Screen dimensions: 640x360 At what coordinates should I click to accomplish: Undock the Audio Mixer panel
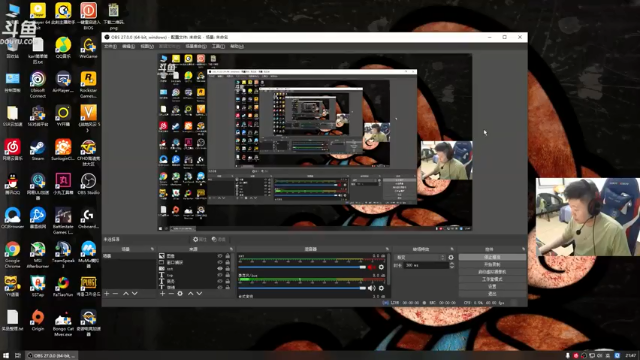[387, 249]
